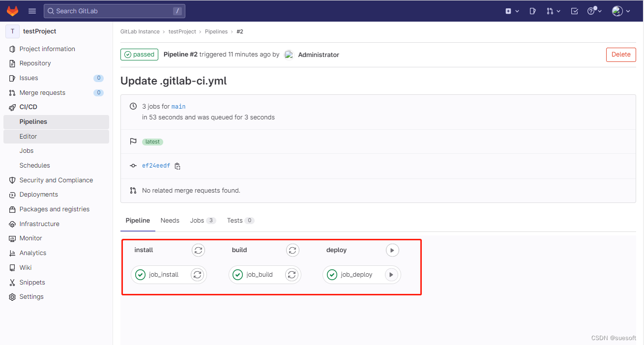Click the Update .gitlab-ci.yml title

pyautogui.click(x=174, y=81)
